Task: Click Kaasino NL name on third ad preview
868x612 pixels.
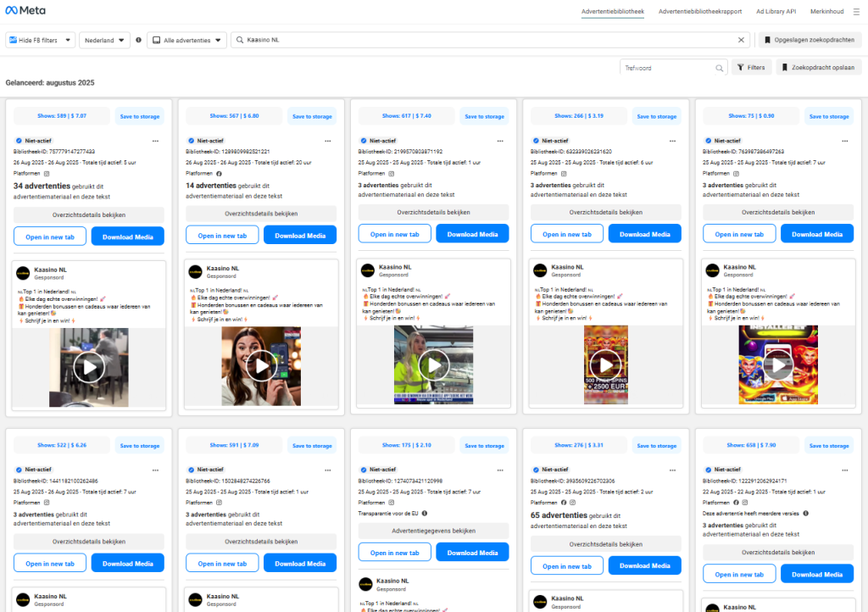Action: 395,267
